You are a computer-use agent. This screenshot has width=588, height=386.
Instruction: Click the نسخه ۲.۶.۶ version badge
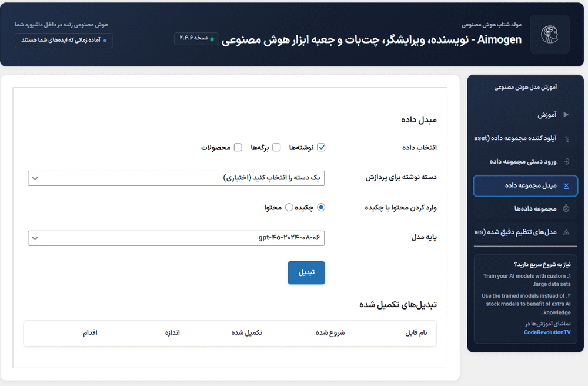point(197,38)
